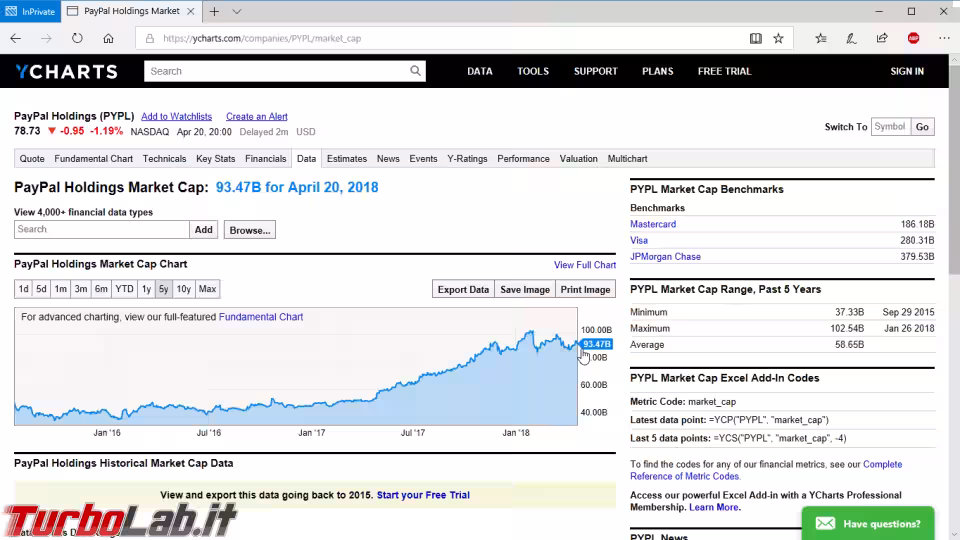960x540 pixels.
Task: Show tab previews chevron
Action: [237, 11]
